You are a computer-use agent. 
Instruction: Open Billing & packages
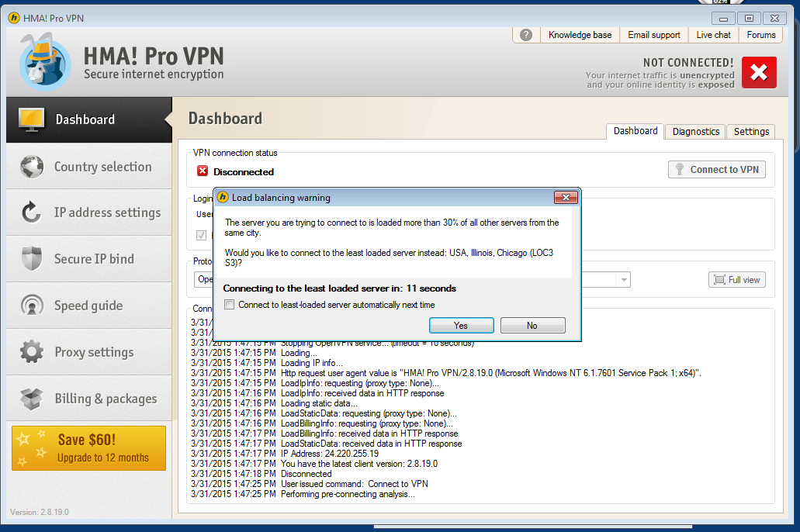coord(89,399)
